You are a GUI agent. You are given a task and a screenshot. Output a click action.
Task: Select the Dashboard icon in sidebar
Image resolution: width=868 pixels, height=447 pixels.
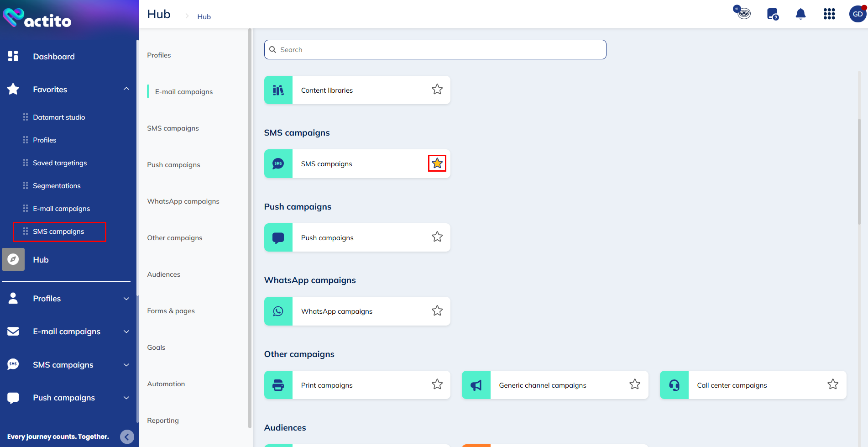click(x=13, y=56)
